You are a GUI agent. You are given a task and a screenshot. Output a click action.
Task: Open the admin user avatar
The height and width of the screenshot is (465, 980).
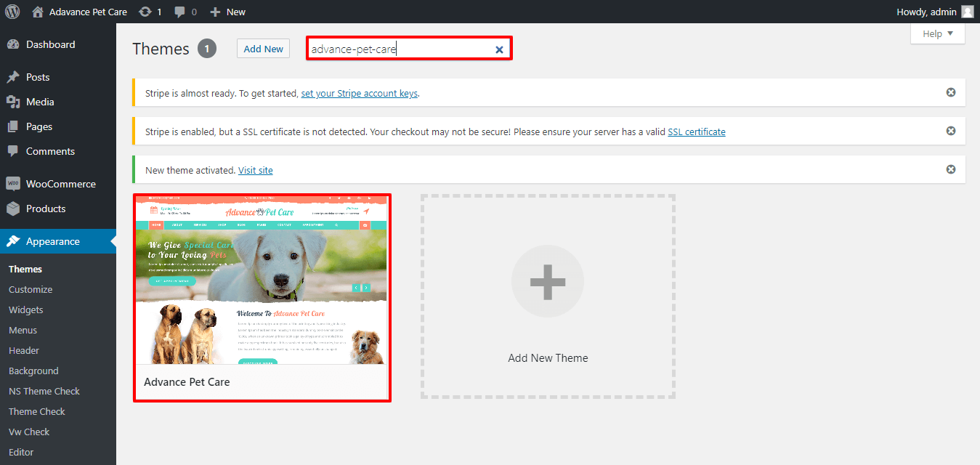tap(967, 12)
